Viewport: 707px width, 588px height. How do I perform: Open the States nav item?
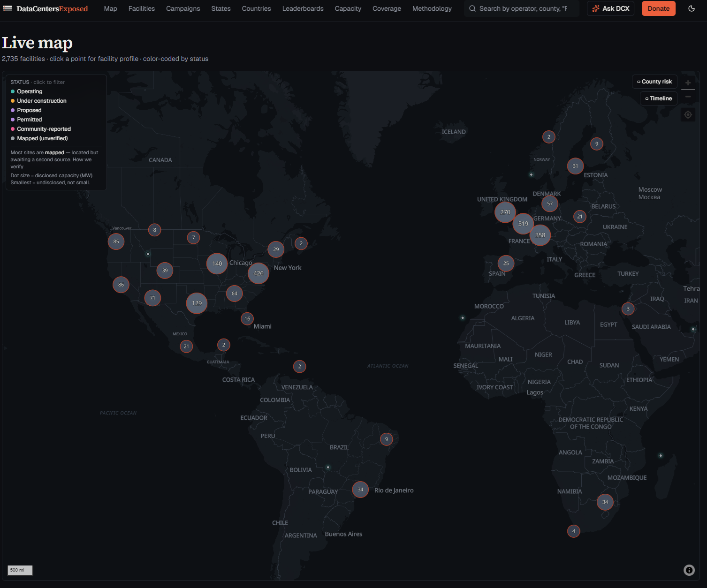pos(221,8)
